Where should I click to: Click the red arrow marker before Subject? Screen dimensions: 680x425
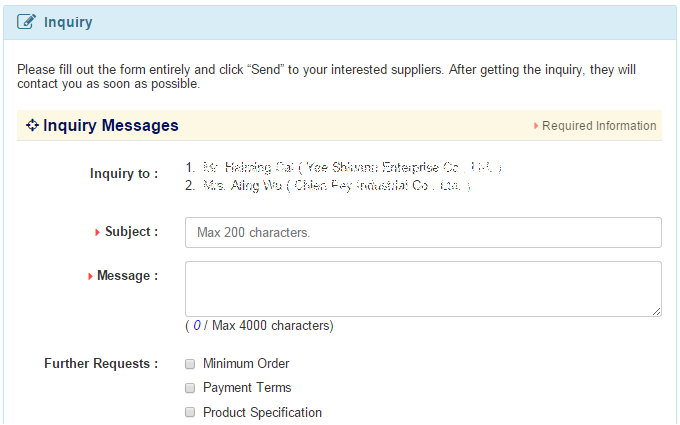pos(97,232)
